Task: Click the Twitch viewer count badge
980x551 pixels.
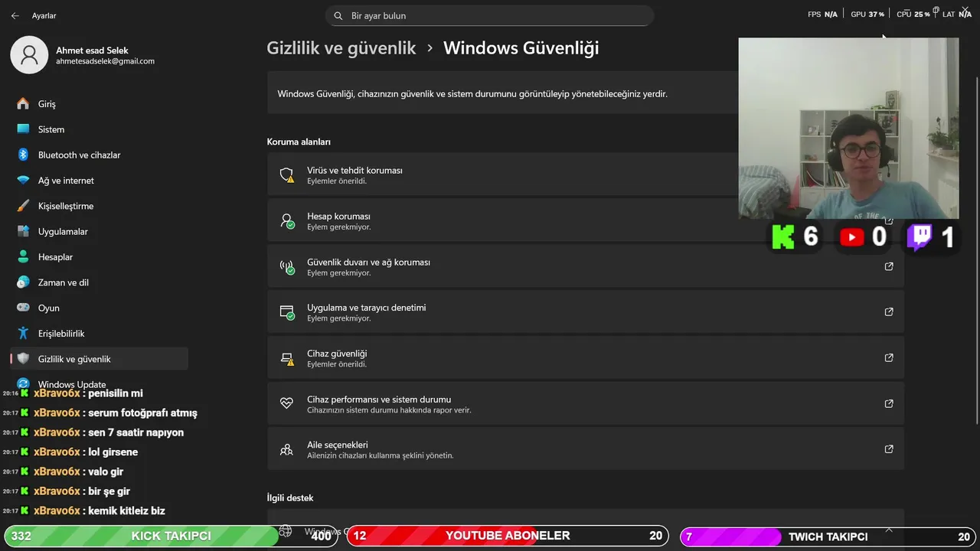Action: pos(930,237)
